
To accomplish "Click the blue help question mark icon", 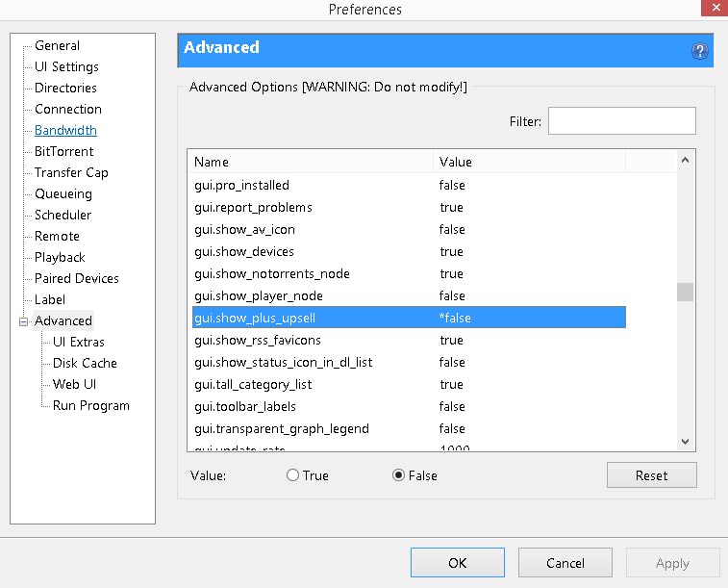I will pos(700,52).
